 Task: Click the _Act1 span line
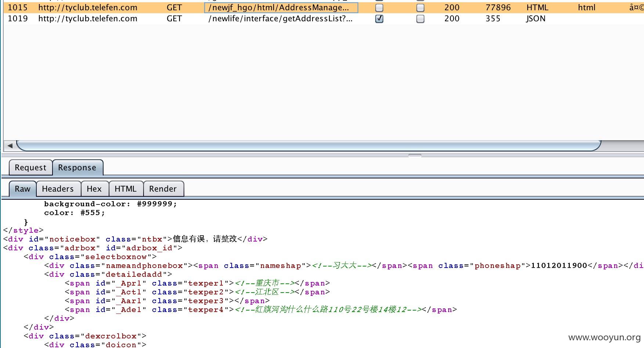pyautogui.click(x=198, y=292)
